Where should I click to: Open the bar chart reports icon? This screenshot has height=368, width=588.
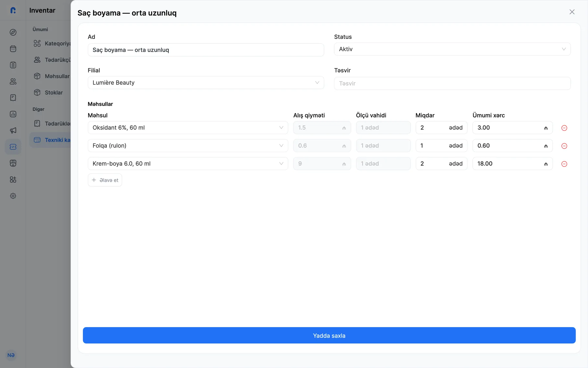coord(13,114)
